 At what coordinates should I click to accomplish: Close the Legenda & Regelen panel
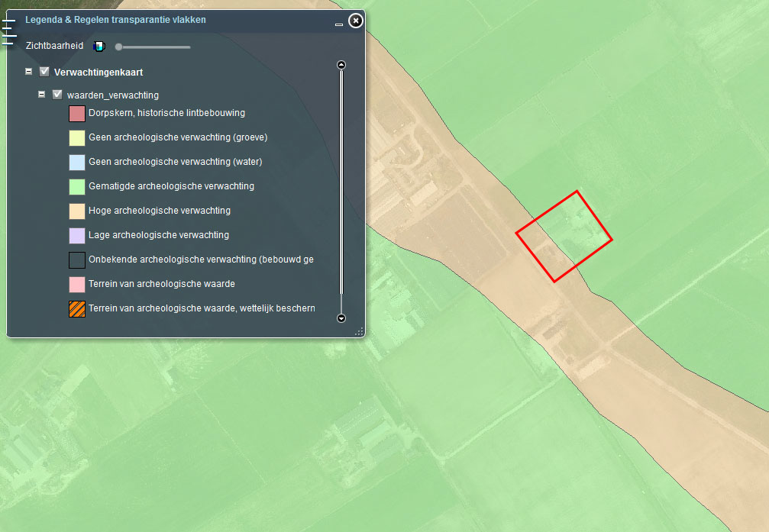pyautogui.click(x=355, y=21)
